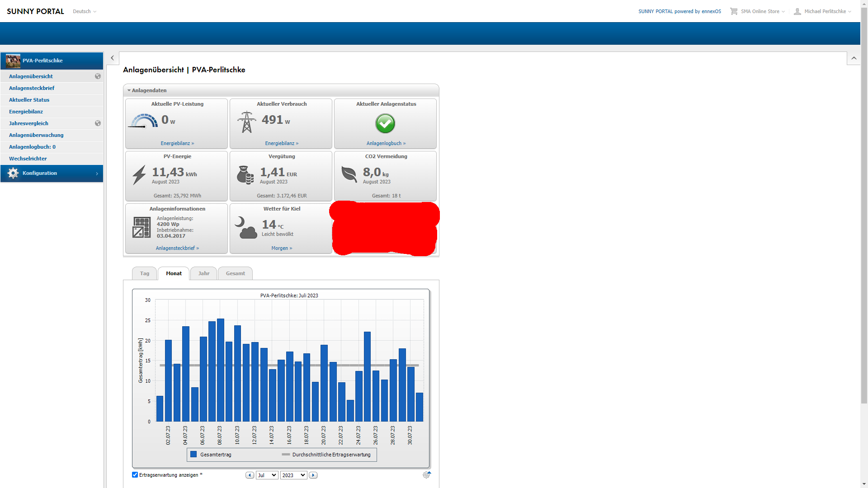Click the SMA Online Store cart icon
This screenshot has height=488, width=868.
(733, 11)
